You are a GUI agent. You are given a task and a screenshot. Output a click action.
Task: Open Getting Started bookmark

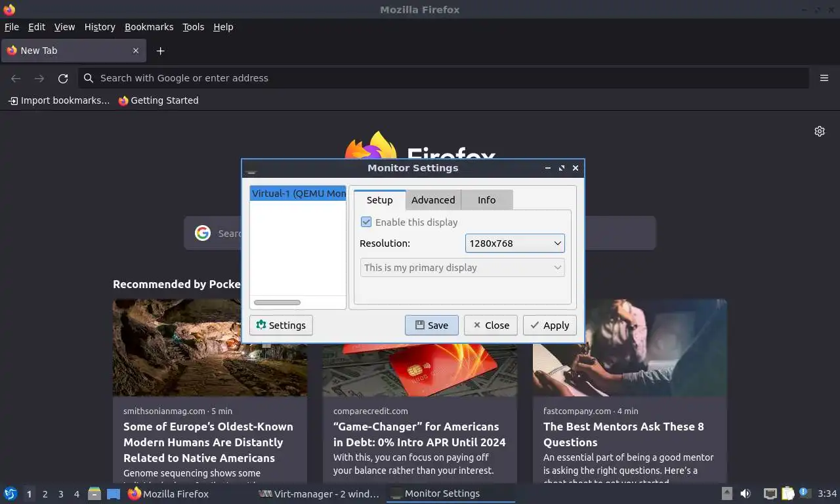[x=158, y=100]
